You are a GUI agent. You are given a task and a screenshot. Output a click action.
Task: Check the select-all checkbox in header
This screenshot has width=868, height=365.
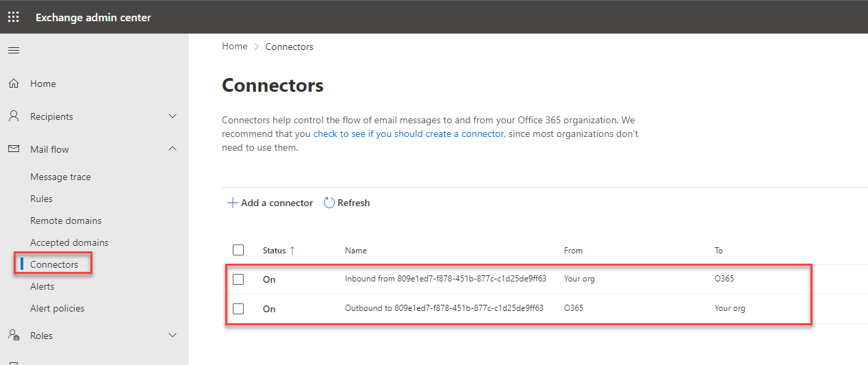tap(238, 250)
